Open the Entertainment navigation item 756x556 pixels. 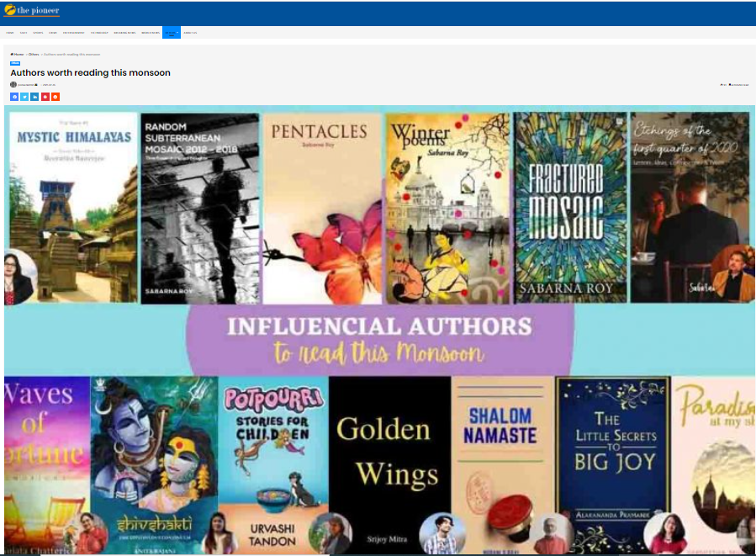[73, 33]
